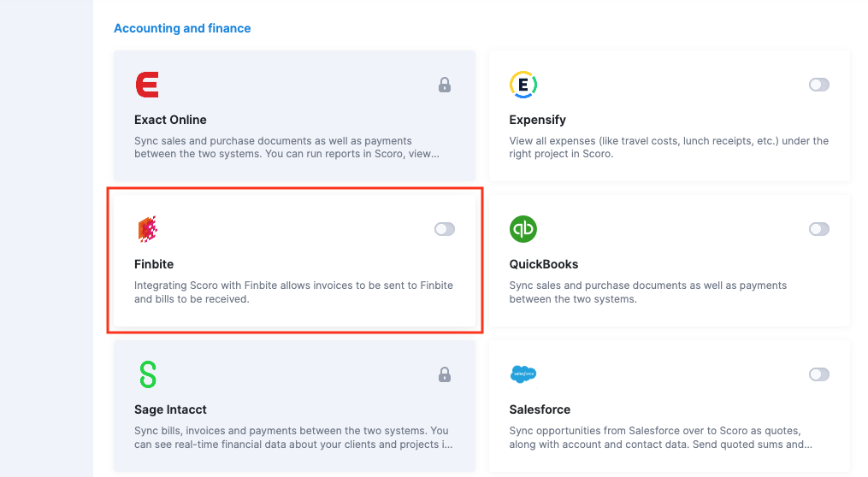The height and width of the screenshot is (477, 868).
Task: Click the Salesforce cloud logo
Action: click(x=523, y=374)
